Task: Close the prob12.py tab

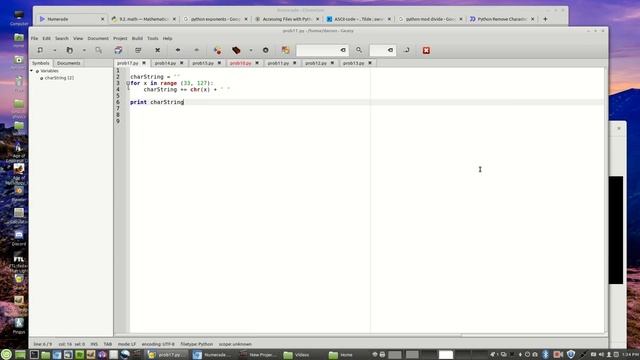Action: 332,63
